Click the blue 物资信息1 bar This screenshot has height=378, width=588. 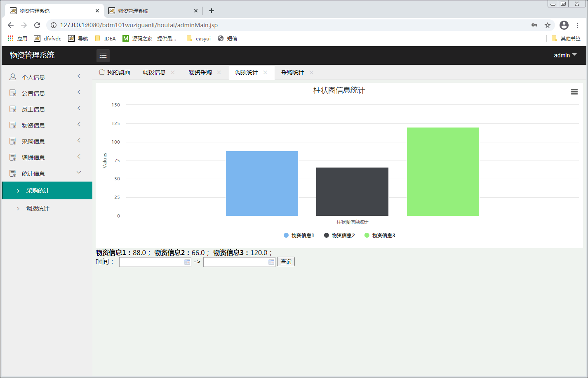click(x=262, y=183)
